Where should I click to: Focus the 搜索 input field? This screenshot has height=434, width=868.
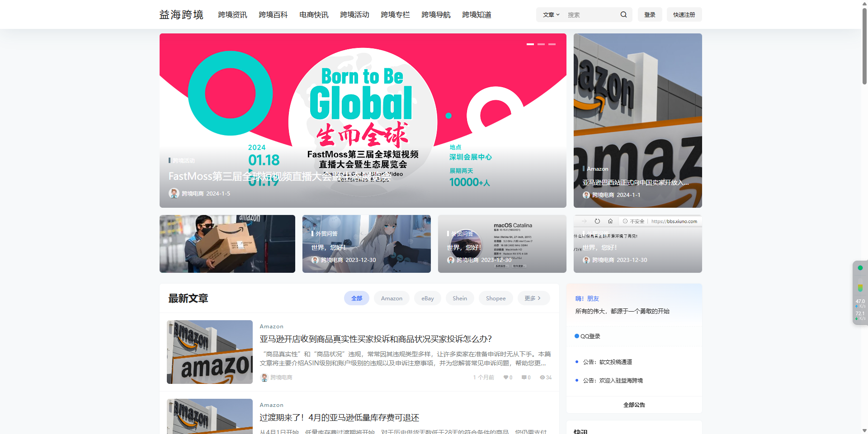591,14
